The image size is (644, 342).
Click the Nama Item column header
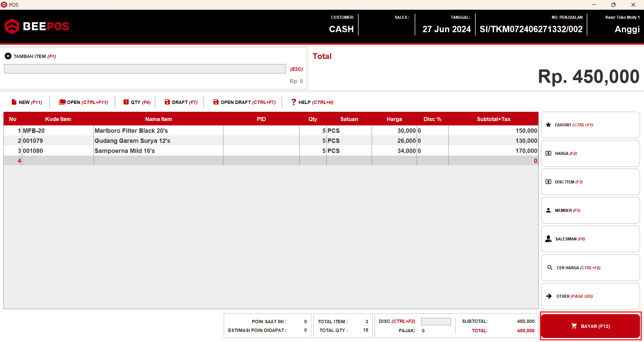158,119
